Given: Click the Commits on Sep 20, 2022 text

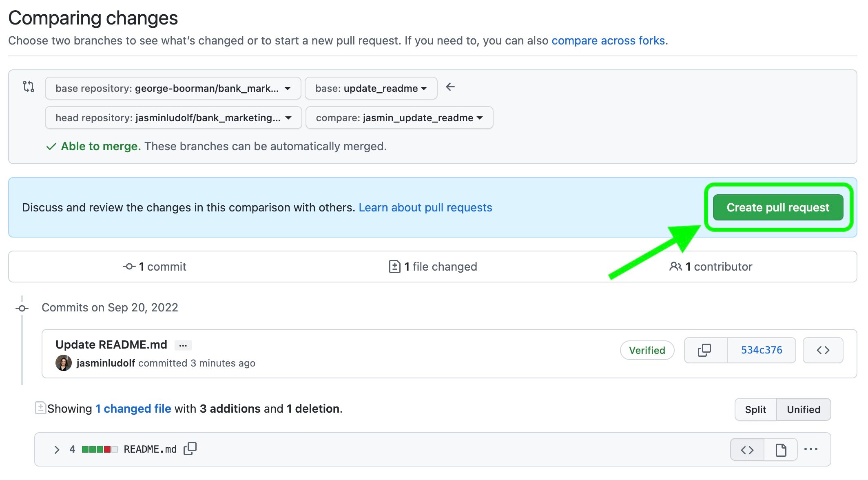Looking at the screenshot, I should [x=110, y=307].
